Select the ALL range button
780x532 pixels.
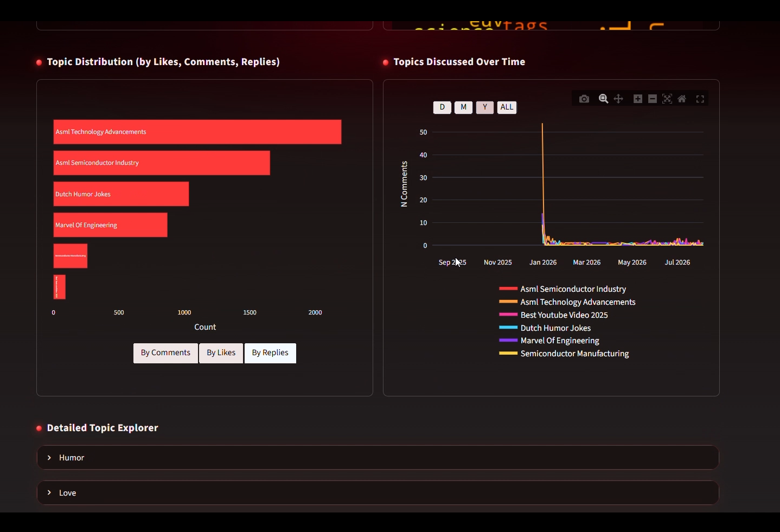[507, 107]
